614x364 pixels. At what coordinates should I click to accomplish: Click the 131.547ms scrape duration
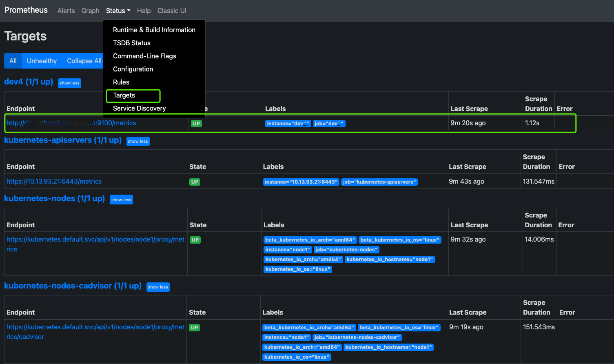point(539,181)
